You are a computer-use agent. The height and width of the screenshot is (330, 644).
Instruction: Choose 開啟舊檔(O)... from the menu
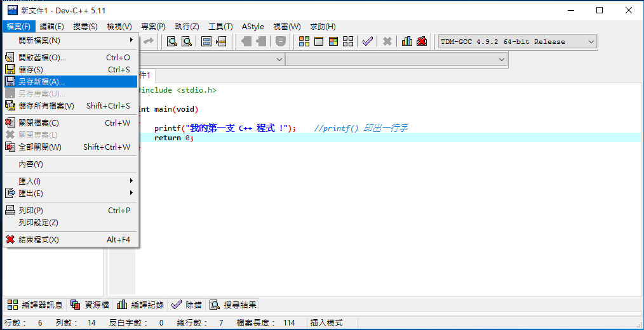[70, 58]
